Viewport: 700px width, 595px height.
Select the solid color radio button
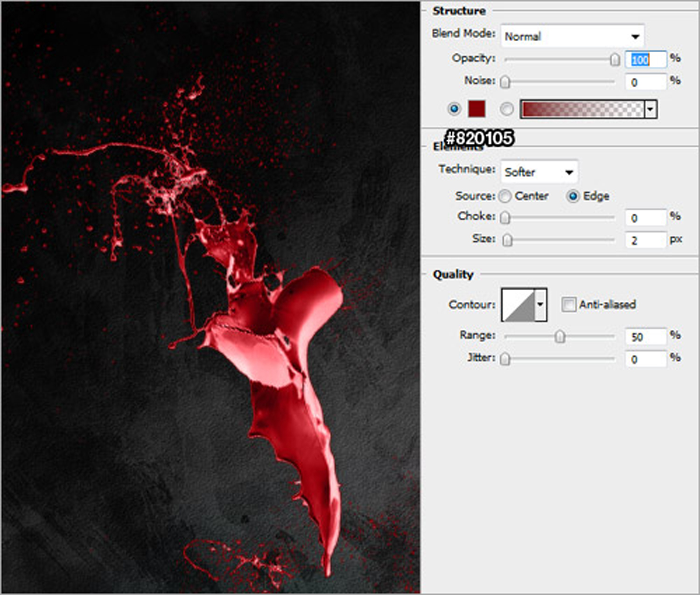click(454, 109)
